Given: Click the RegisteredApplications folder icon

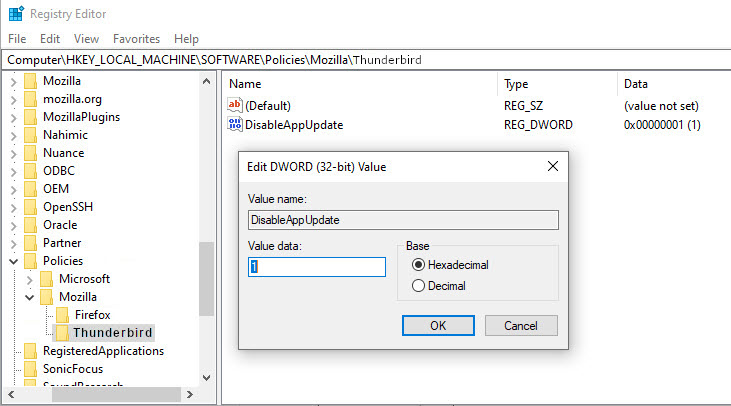Looking at the screenshot, I should tap(30, 351).
